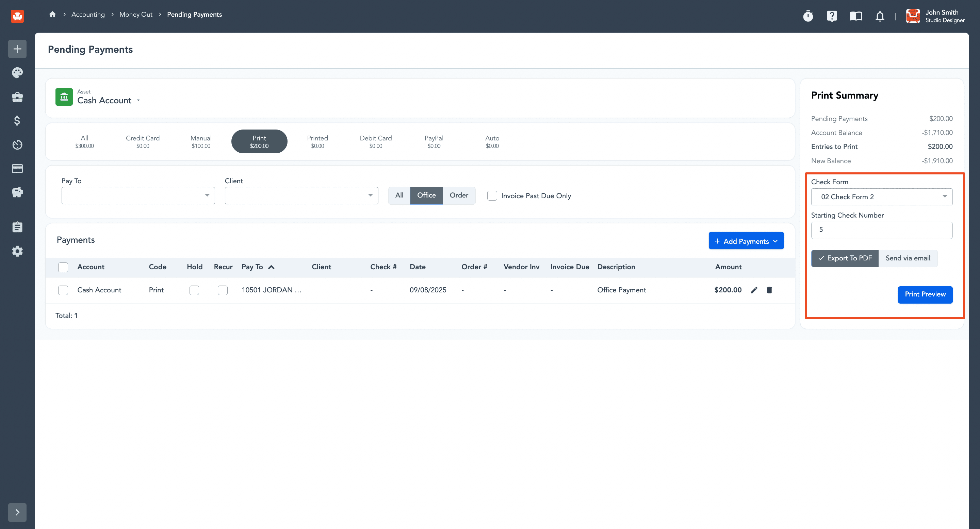Open the Check Form dropdown

click(x=881, y=197)
